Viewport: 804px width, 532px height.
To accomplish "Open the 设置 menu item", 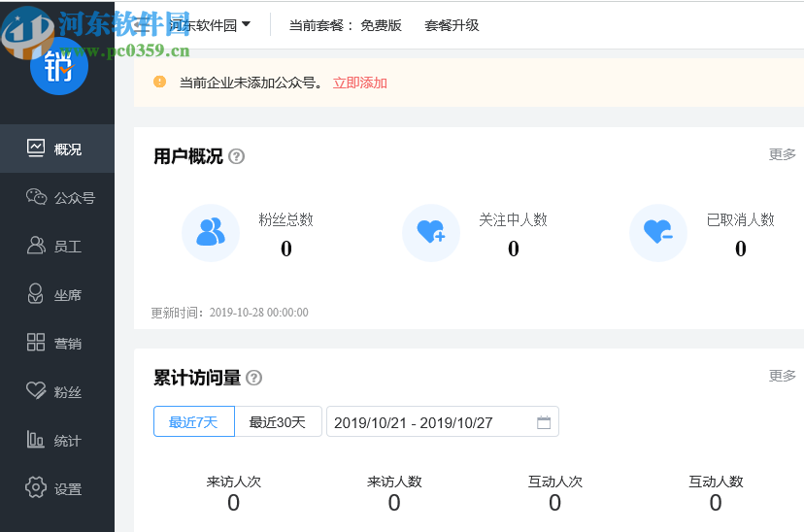I will 57,488.
